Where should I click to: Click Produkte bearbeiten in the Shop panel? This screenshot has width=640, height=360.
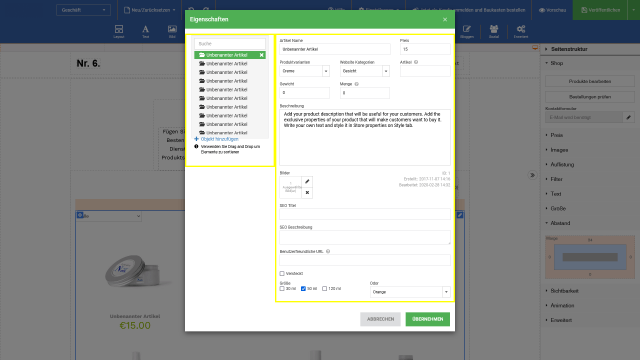(x=590, y=82)
